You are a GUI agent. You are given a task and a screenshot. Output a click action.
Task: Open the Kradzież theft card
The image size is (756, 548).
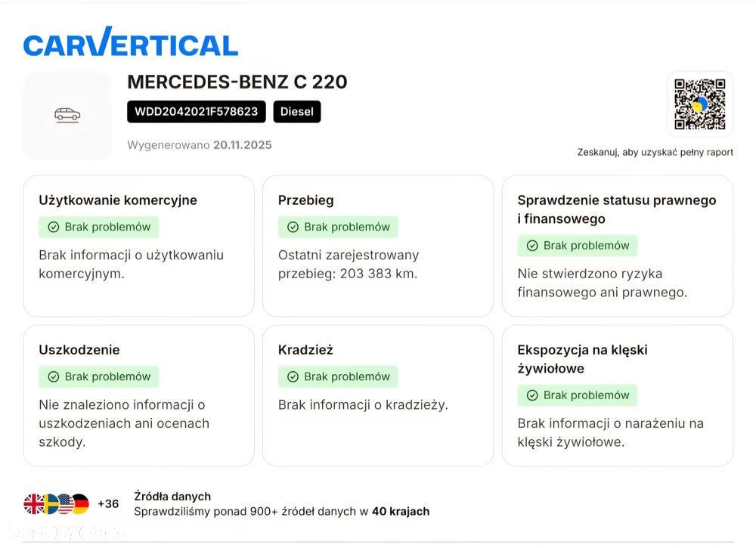pyautogui.click(x=378, y=395)
